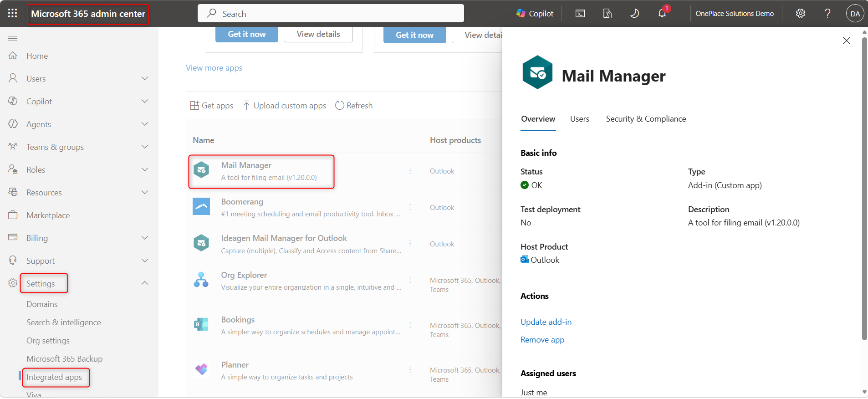Expand the Resources navigation section
The width and height of the screenshot is (868, 399).
pos(145,192)
